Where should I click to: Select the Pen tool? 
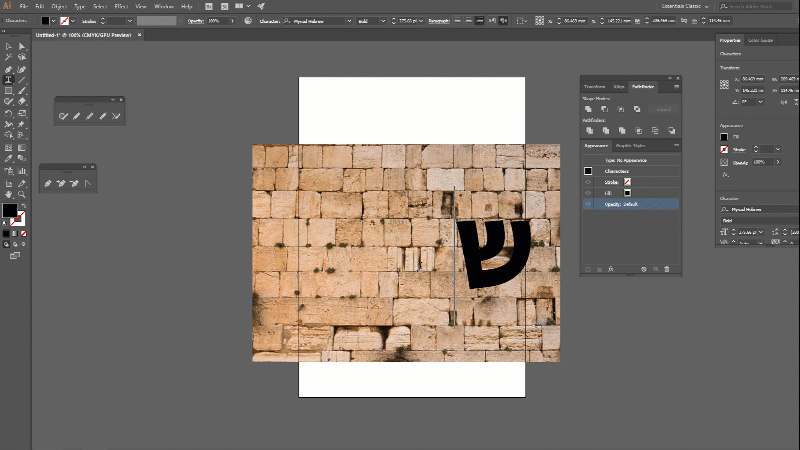coord(9,68)
